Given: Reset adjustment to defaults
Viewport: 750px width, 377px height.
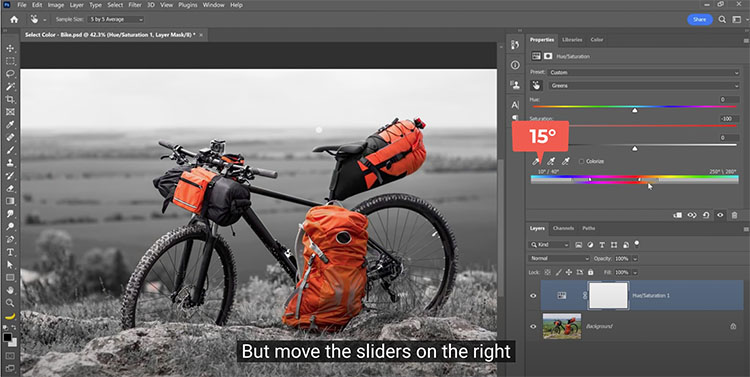Looking at the screenshot, I should 706,215.
